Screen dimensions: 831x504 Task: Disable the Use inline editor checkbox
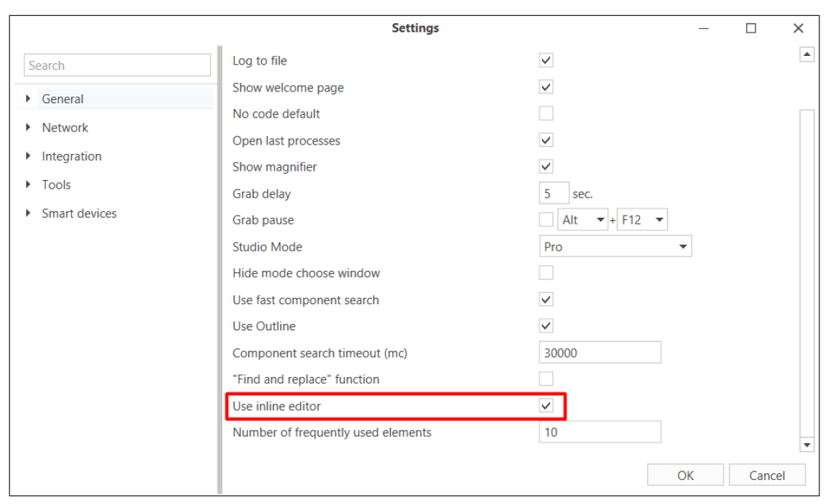(546, 406)
